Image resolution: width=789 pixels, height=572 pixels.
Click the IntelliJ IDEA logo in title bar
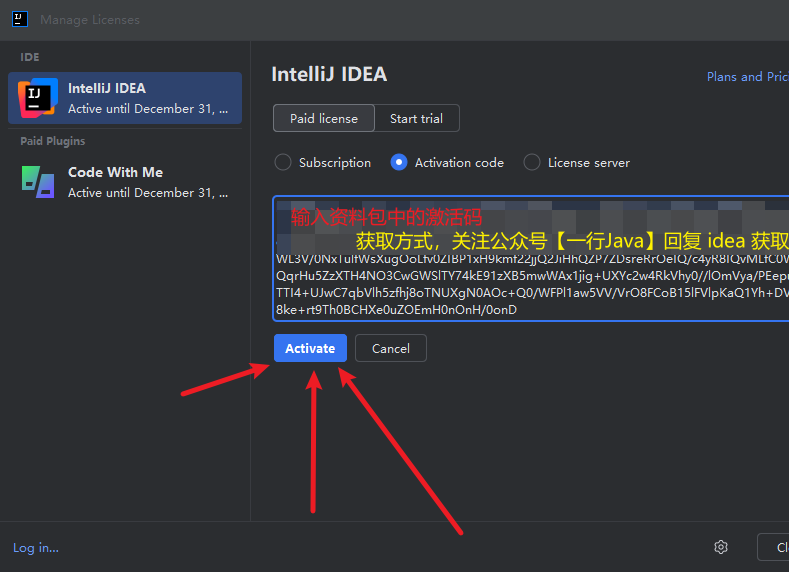(x=20, y=19)
